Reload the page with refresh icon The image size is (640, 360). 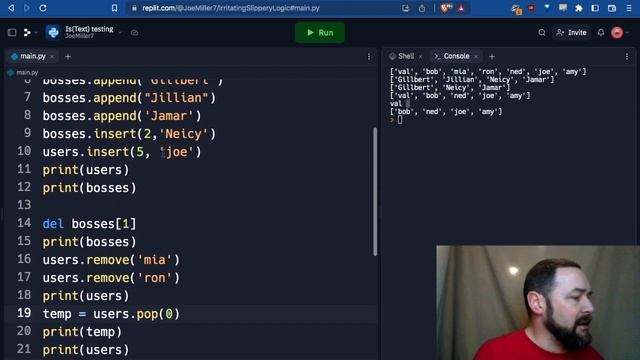(43, 8)
